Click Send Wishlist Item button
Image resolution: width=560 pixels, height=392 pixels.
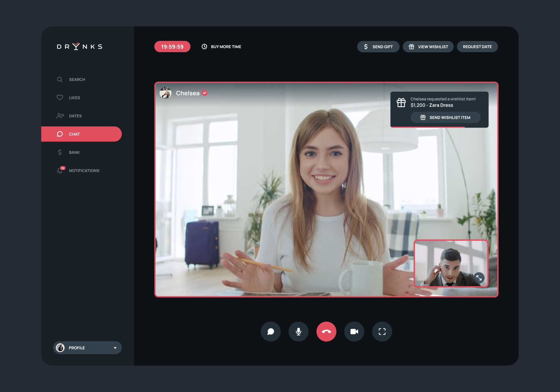coord(445,117)
